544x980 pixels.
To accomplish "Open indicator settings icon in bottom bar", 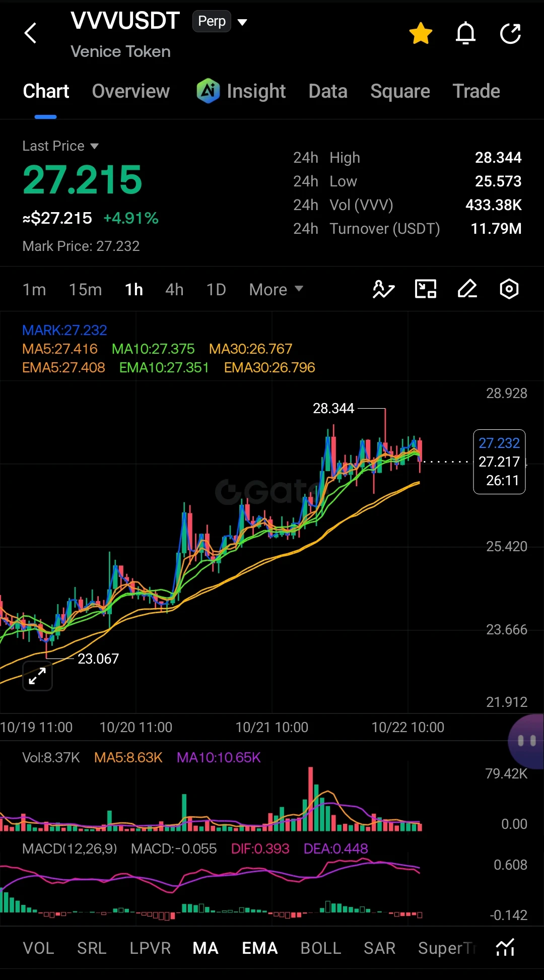I will (505, 948).
